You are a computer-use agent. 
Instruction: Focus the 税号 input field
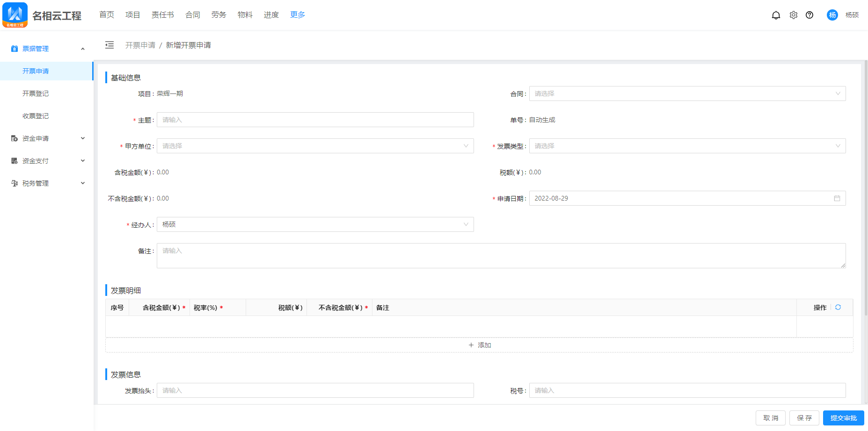[687, 390]
